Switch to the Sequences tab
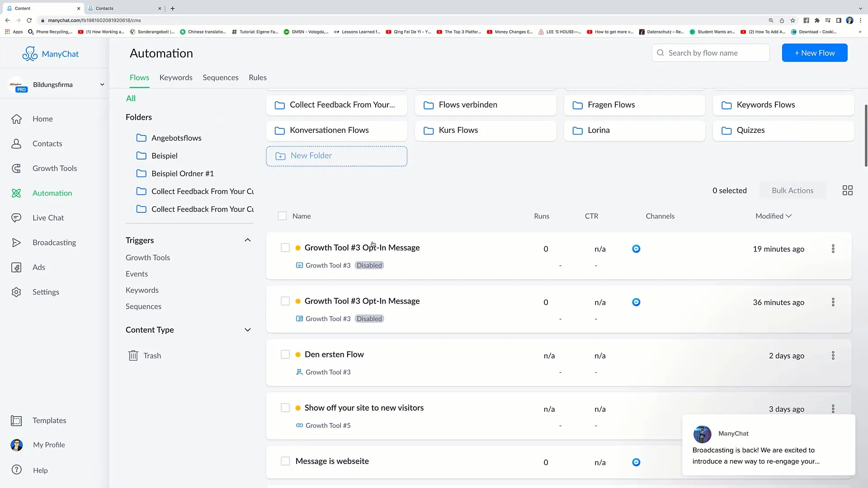 tap(220, 77)
